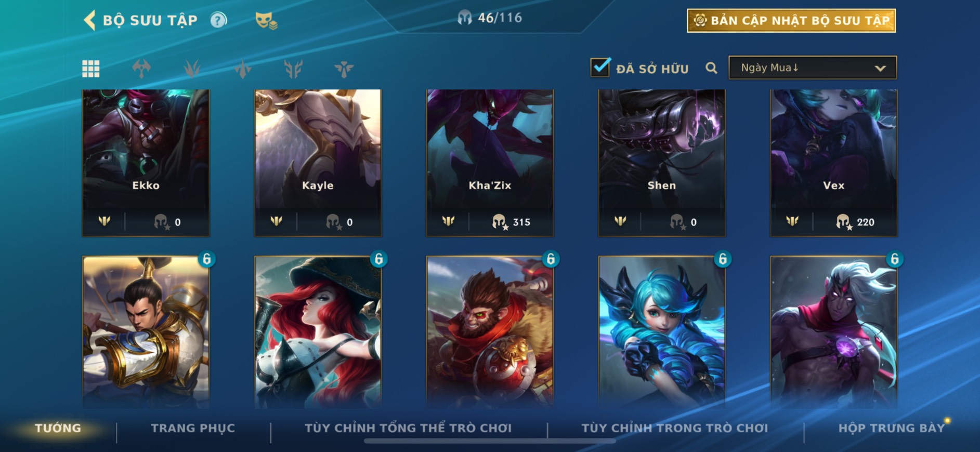Click Bản Cập Nhật Bộ Sưu Tập button

791,21
